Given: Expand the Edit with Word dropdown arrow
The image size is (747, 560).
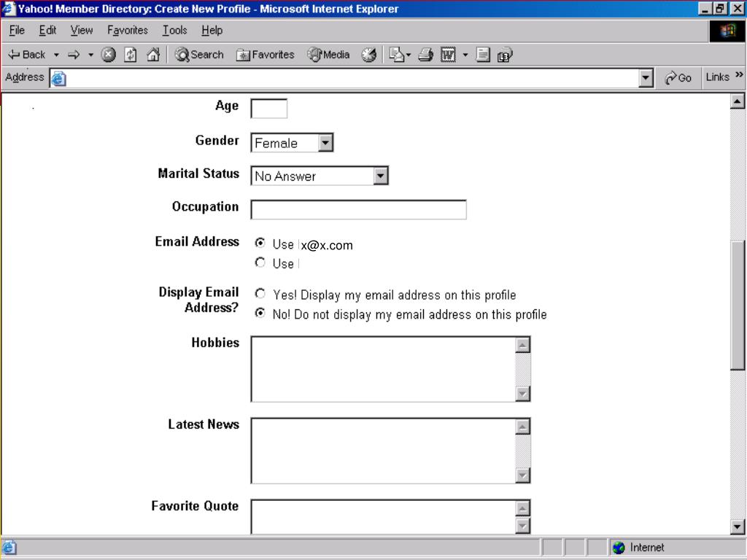Looking at the screenshot, I should coord(465,55).
